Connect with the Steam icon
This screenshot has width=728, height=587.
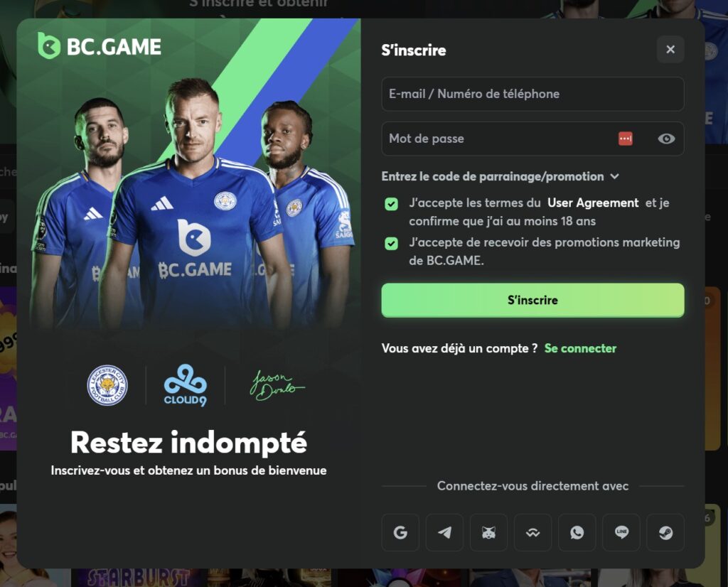pyautogui.click(x=665, y=532)
